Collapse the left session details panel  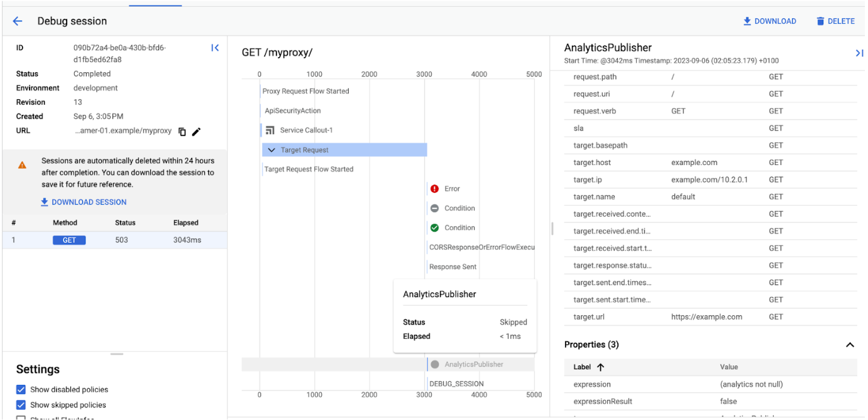(x=215, y=48)
